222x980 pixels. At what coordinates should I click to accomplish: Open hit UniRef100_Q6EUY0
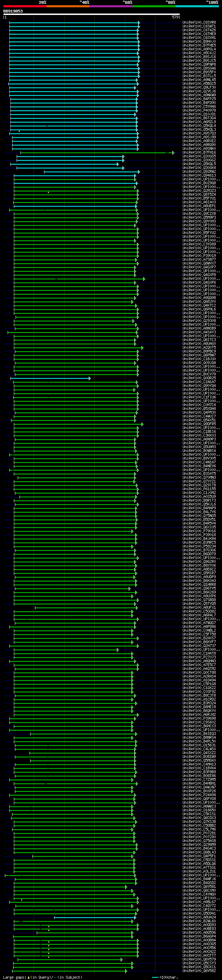click(x=199, y=302)
